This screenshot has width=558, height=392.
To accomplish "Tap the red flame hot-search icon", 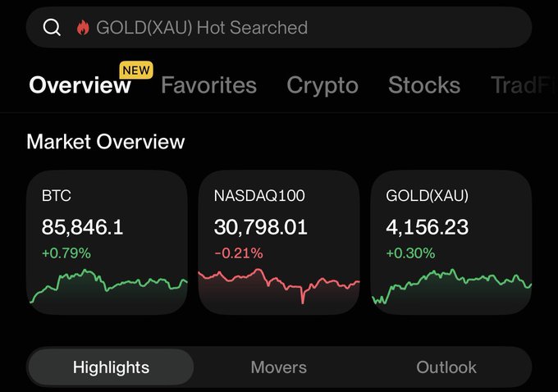I will pyautogui.click(x=83, y=27).
